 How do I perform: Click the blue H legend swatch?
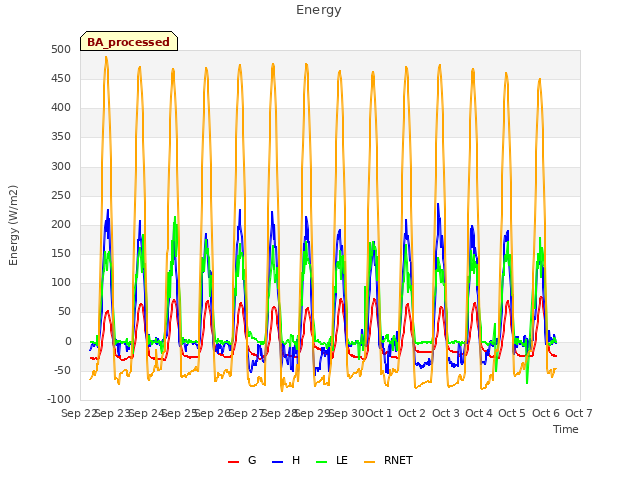coord(277,462)
